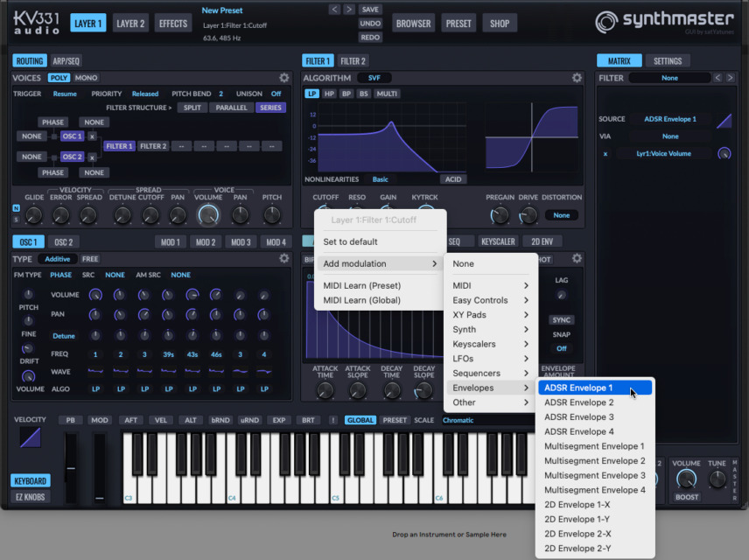Image resolution: width=749 pixels, height=560 pixels.
Task: Click the pitch bend wheel strip
Action: point(71,468)
